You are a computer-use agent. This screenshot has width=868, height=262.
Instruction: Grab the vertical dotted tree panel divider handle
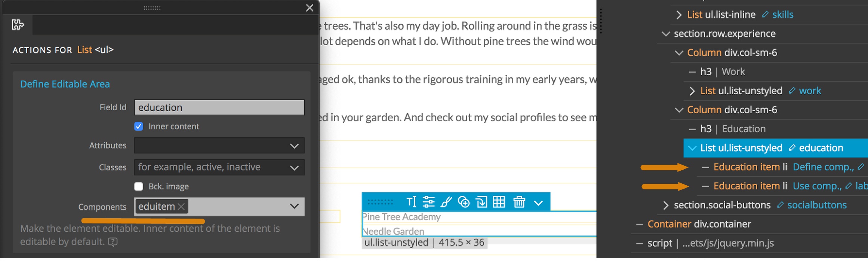pyautogui.click(x=601, y=21)
